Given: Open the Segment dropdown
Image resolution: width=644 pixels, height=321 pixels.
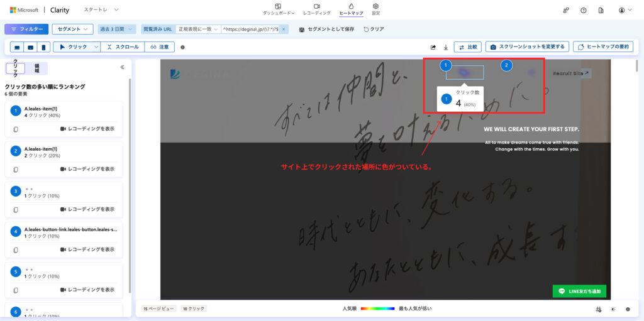Looking at the screenshot, I should click(x=72, y=29).
